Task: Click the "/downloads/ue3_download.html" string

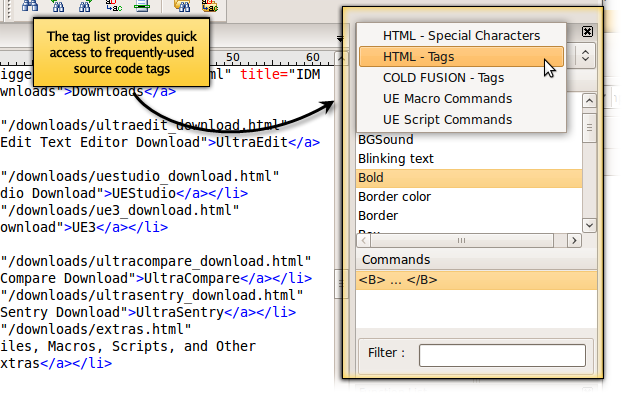Action: click(120, 210)
